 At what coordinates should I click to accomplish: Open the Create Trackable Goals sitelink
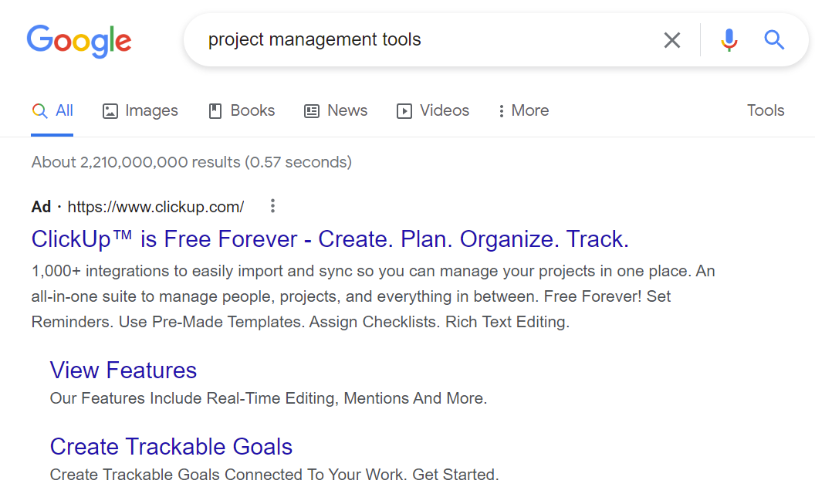tap(171, 447)
